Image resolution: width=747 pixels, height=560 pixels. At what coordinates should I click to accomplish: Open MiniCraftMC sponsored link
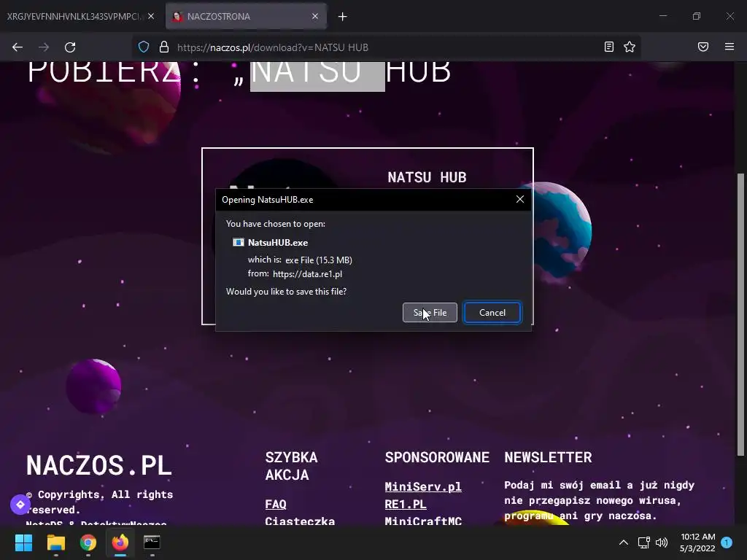(x=423, y=521)
